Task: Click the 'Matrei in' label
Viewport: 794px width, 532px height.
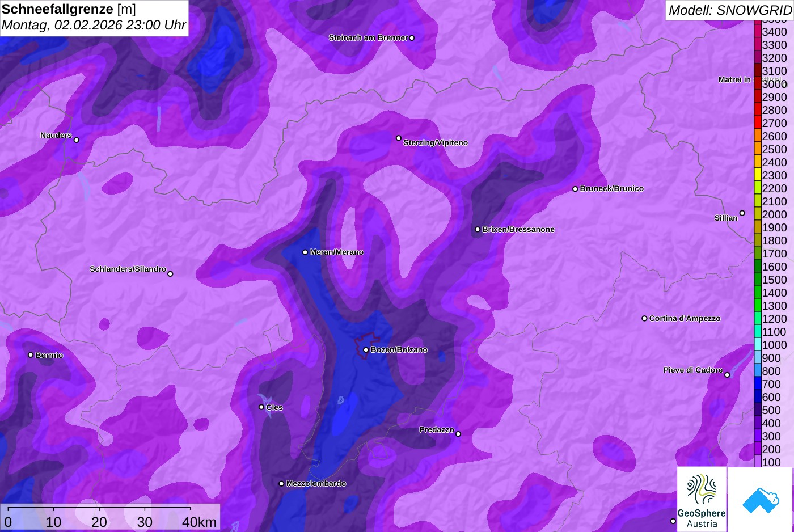Action: pyautogui.click(x=734, y=80)
